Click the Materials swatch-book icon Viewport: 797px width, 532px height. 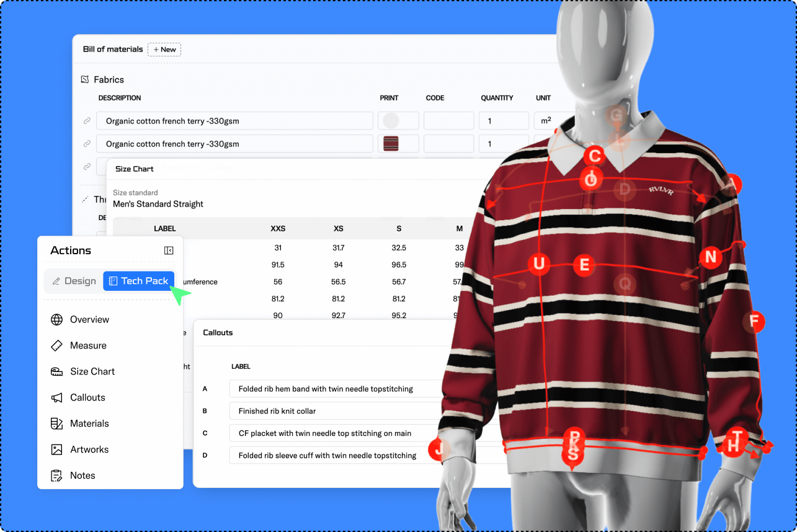(x=57, y=423)
